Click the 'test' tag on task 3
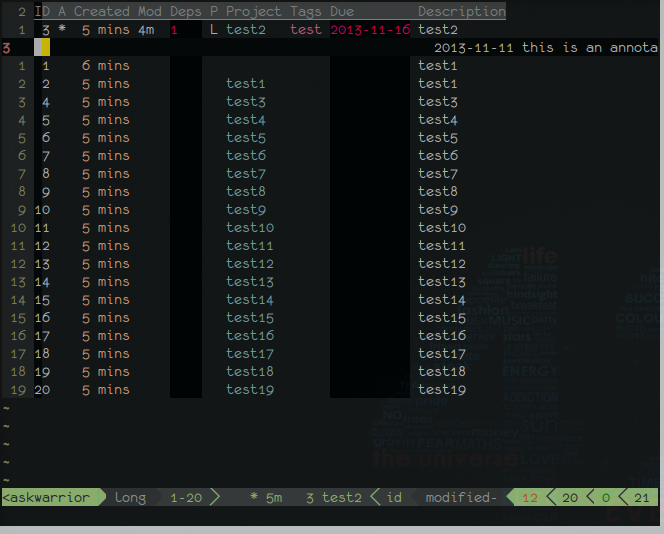 pyautogui.click(x=306, y=30)
